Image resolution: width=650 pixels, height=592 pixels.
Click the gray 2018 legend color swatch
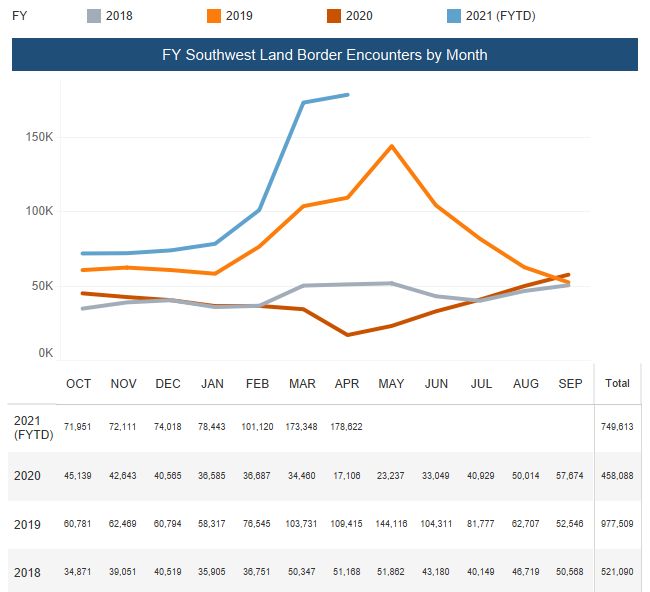click(x=93, y=16)
